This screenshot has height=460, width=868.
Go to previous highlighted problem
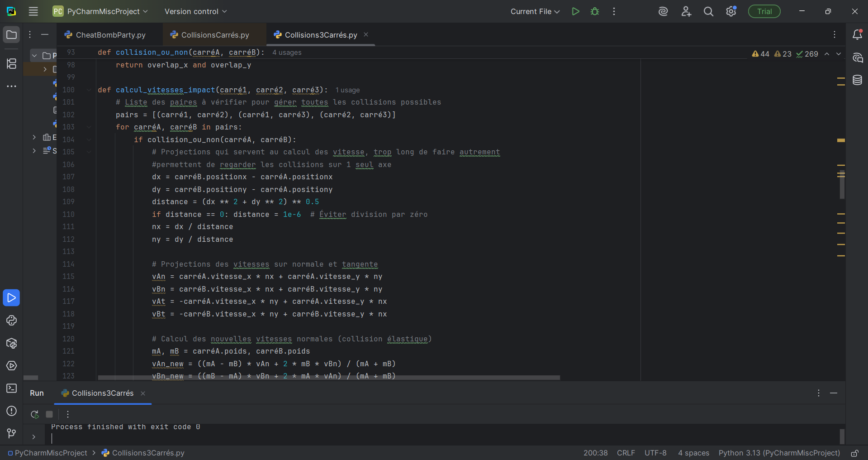pyautogui.click(x=827, y=54)
